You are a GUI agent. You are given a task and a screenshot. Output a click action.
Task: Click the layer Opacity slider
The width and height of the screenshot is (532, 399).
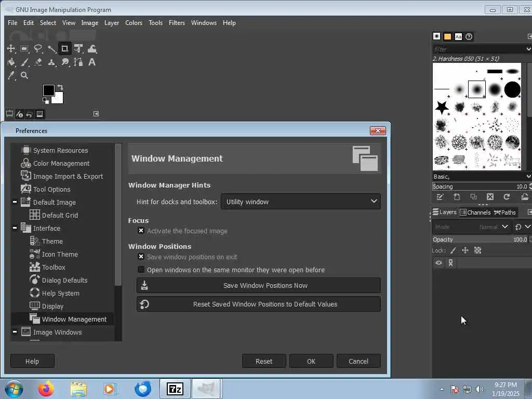click(480, 239)
